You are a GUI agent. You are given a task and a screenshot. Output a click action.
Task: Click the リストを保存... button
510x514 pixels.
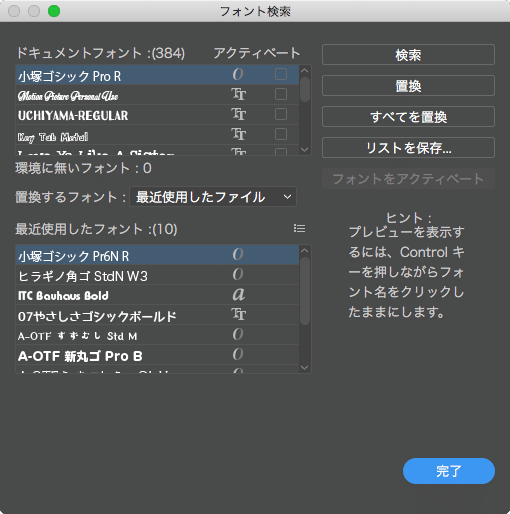point(408,148)
